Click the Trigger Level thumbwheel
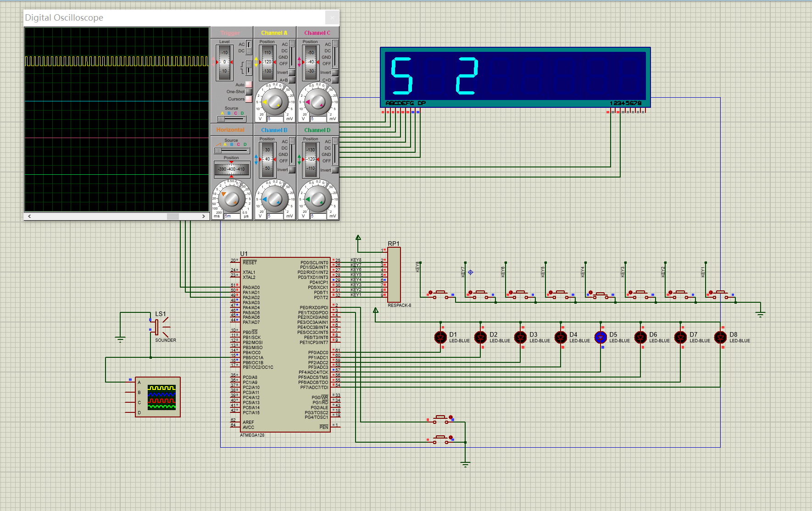The height and width of the screenshot is (511, 812). 224,62
